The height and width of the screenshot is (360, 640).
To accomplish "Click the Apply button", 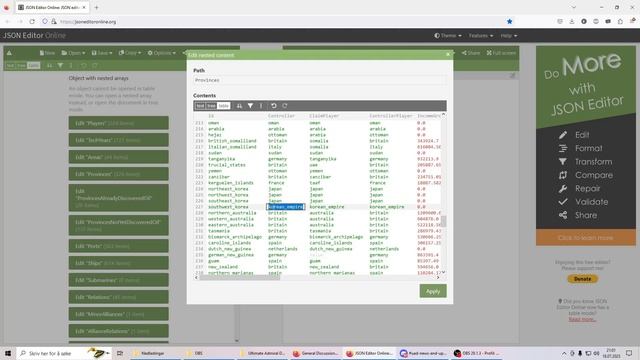I will [x=433, y=291].
